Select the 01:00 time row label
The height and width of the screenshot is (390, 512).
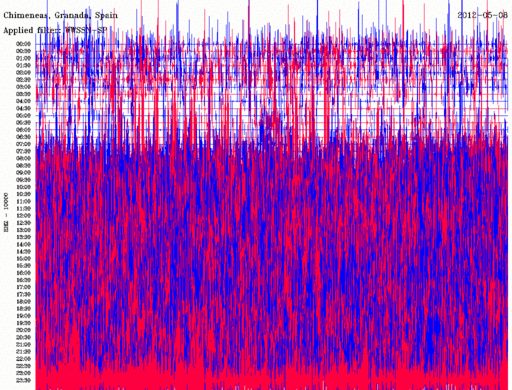pyautogui.click(x=23, y=58)
